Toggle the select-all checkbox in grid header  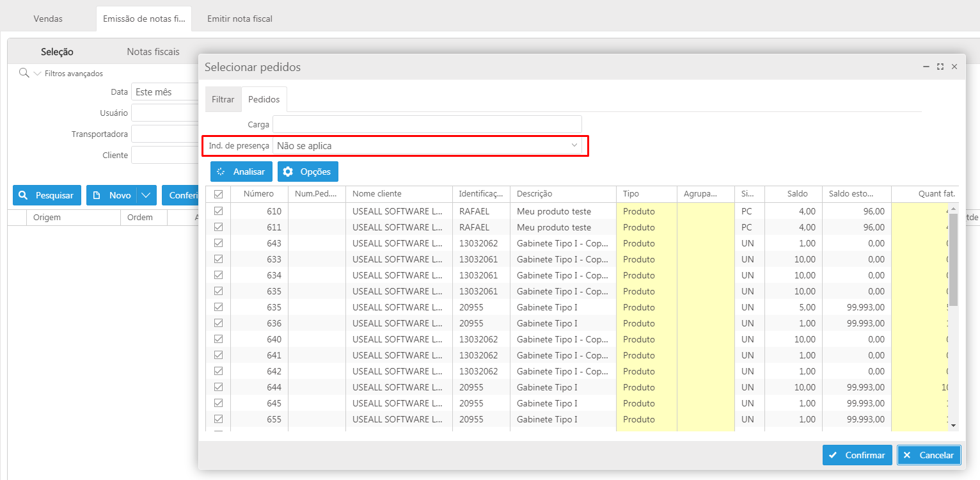pyautogui.click(x=218, y=194)
